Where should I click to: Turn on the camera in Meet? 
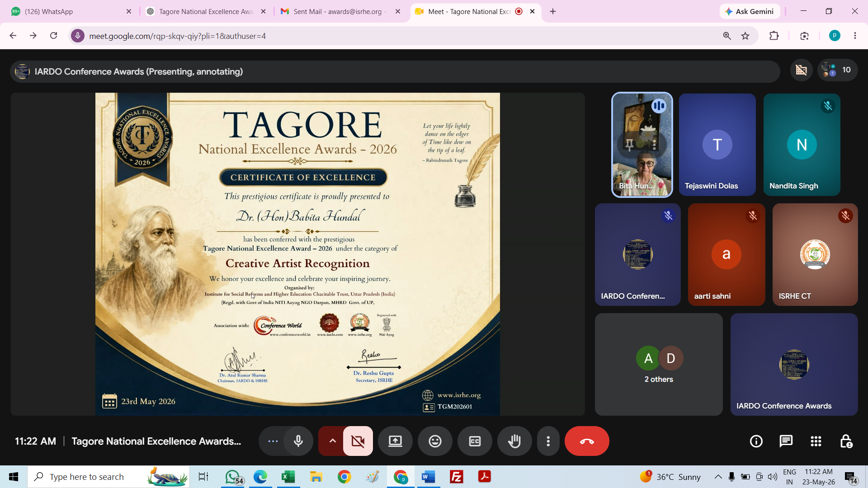358,441
